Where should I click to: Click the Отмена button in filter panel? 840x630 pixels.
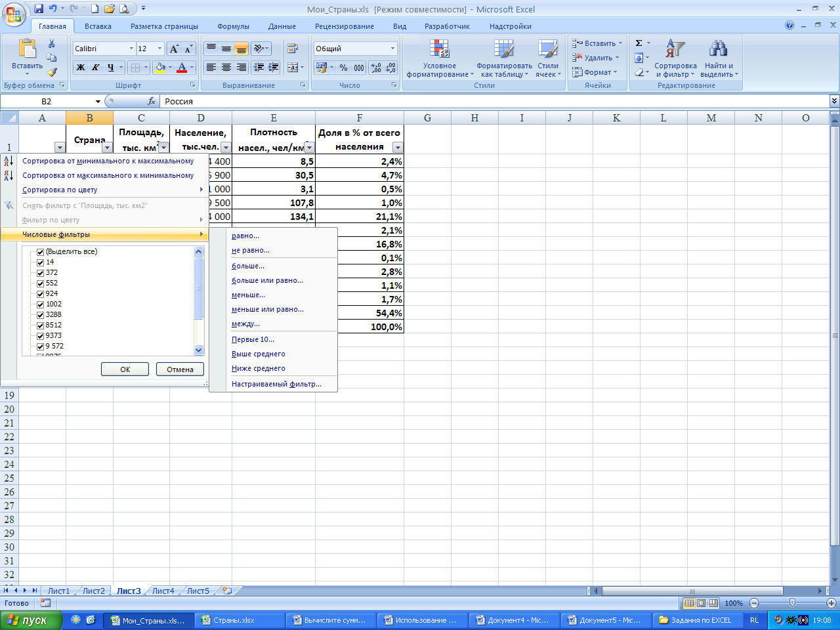pos(180,369)
